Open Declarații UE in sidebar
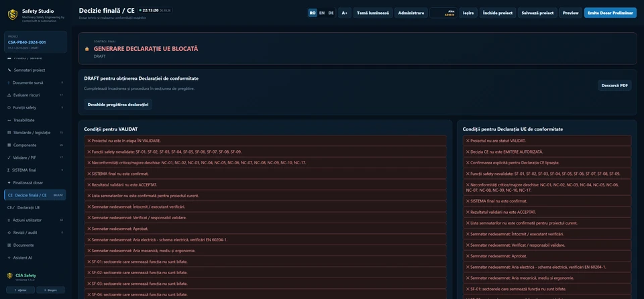644x299 pixels. pyautogui.click(x=36, y=208)
